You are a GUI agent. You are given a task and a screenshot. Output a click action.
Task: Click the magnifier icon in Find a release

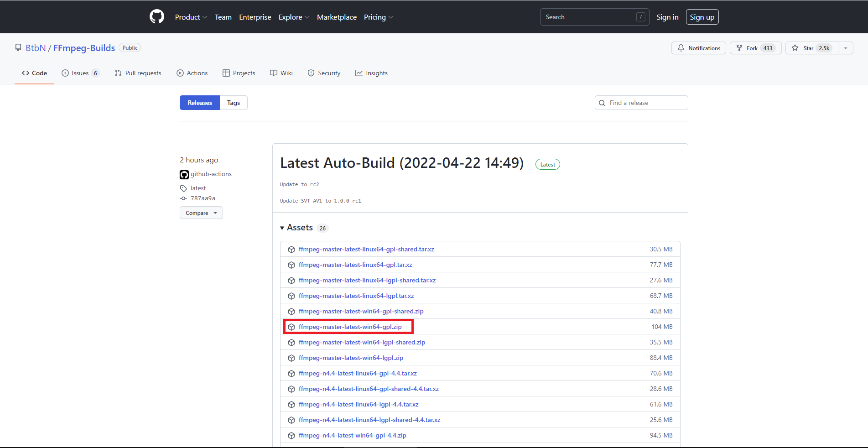click(602, 103)
